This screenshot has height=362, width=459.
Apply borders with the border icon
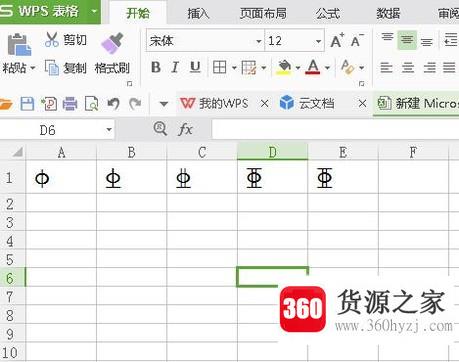click(219, 67)
